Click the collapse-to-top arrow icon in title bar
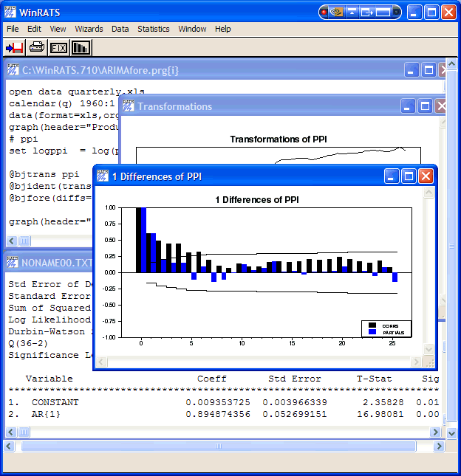461x476 pixels. pos(352,12)
